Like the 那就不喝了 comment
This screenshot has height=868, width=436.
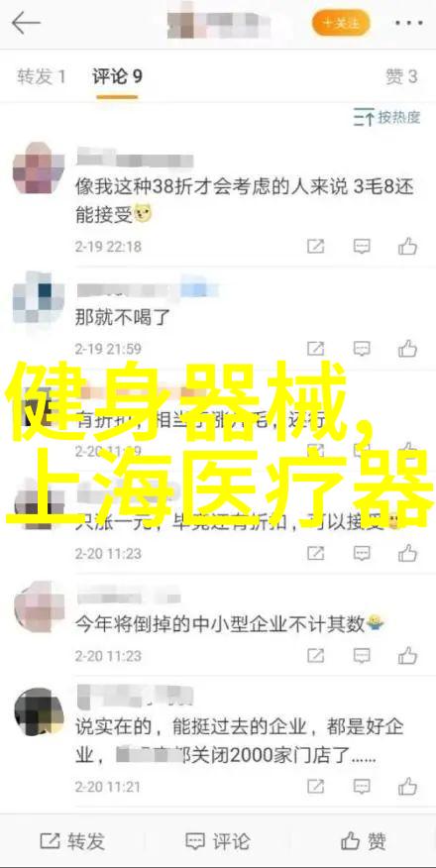point(407,349)
